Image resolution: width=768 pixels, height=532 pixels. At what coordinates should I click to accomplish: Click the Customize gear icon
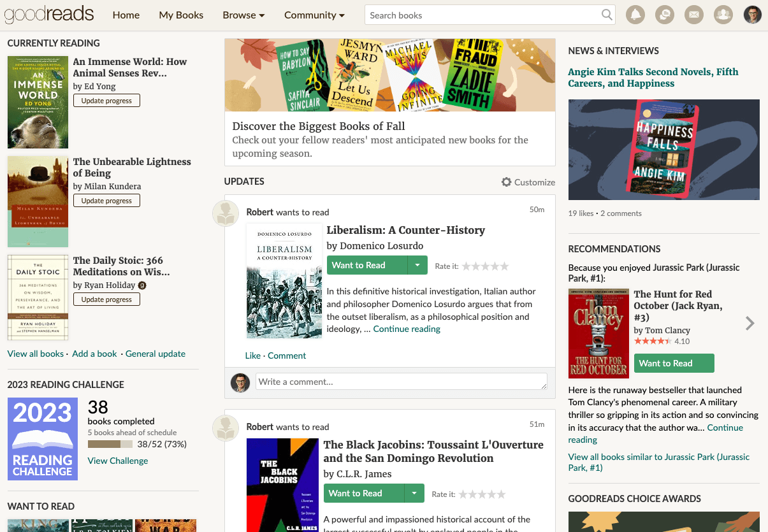[x=506, y=182]
